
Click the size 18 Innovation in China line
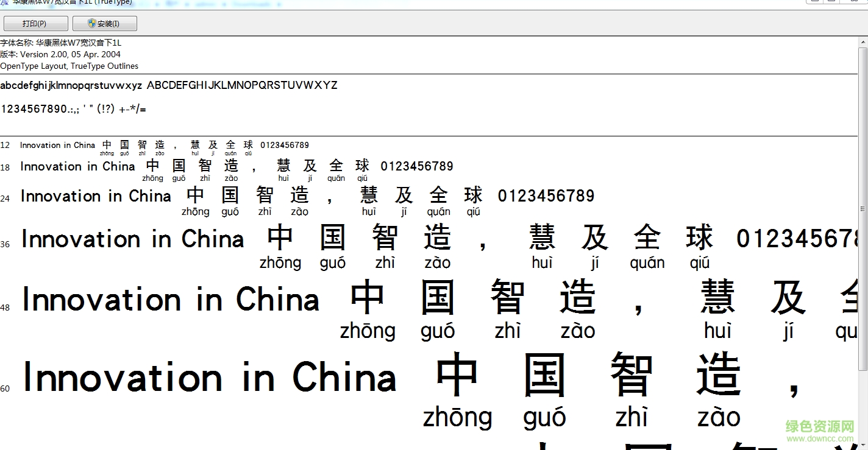click(x=77, y=166)
